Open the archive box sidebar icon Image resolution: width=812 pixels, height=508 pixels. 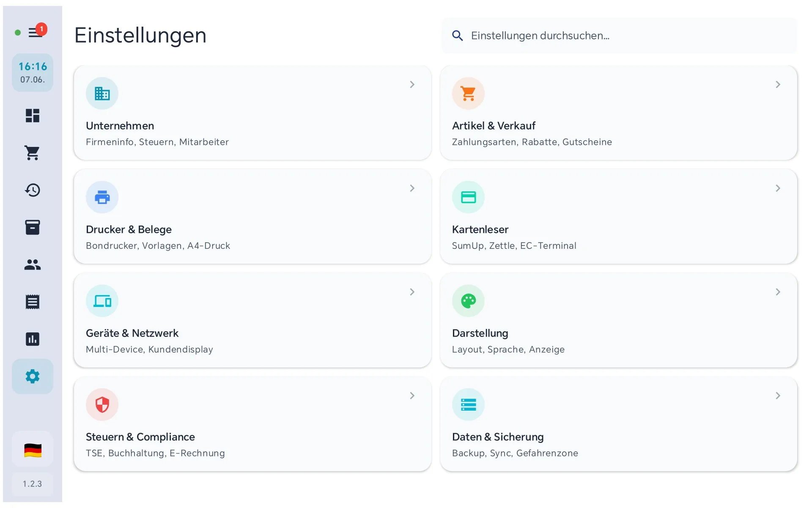(33, 227)
